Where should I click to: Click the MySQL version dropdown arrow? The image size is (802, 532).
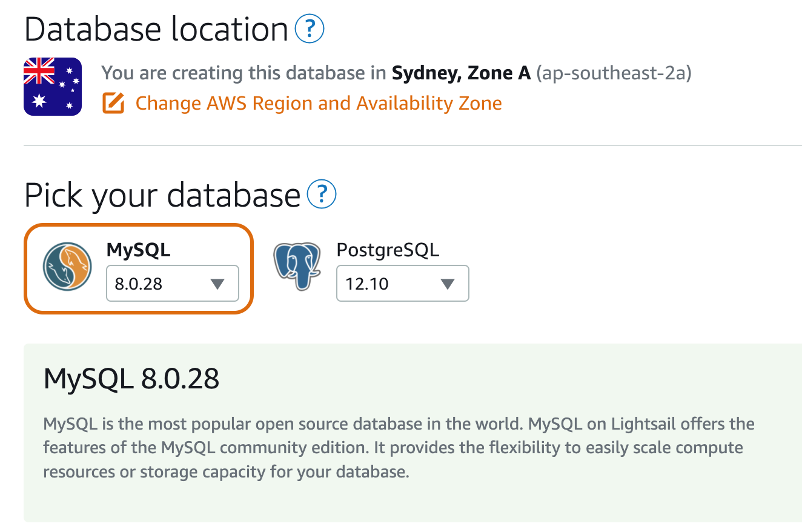(x=219, y=283)
